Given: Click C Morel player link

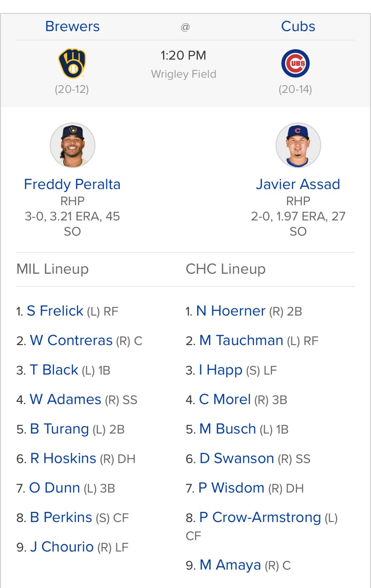Looking at the screenshot, I should pyautogui.click(x=225, y=400).
